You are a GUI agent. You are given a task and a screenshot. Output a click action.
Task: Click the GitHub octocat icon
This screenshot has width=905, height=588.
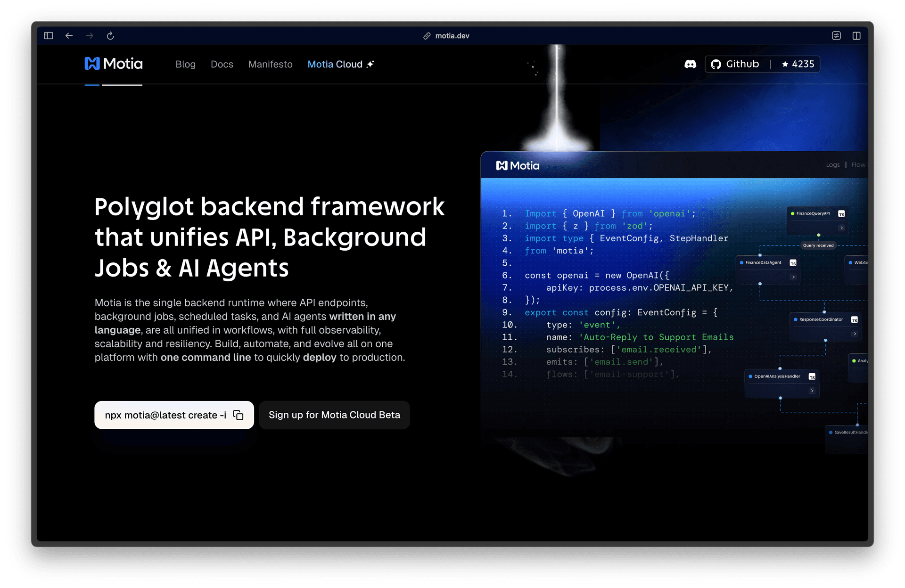tap(716, 65)
